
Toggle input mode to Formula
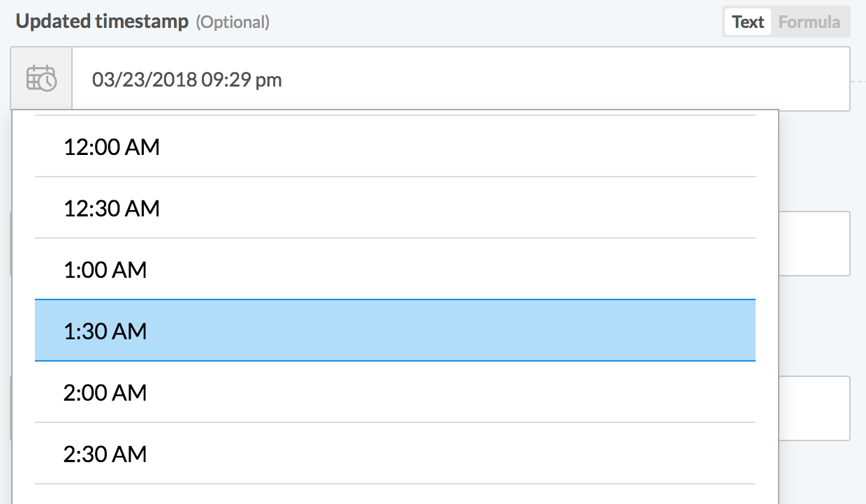pyautogui.click(x=809, y=22)
